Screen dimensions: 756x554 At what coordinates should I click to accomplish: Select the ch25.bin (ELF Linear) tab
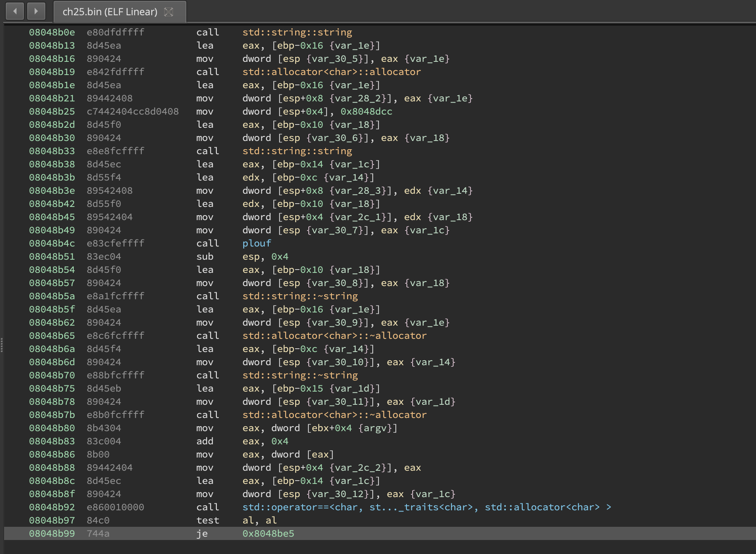(110, 12)
